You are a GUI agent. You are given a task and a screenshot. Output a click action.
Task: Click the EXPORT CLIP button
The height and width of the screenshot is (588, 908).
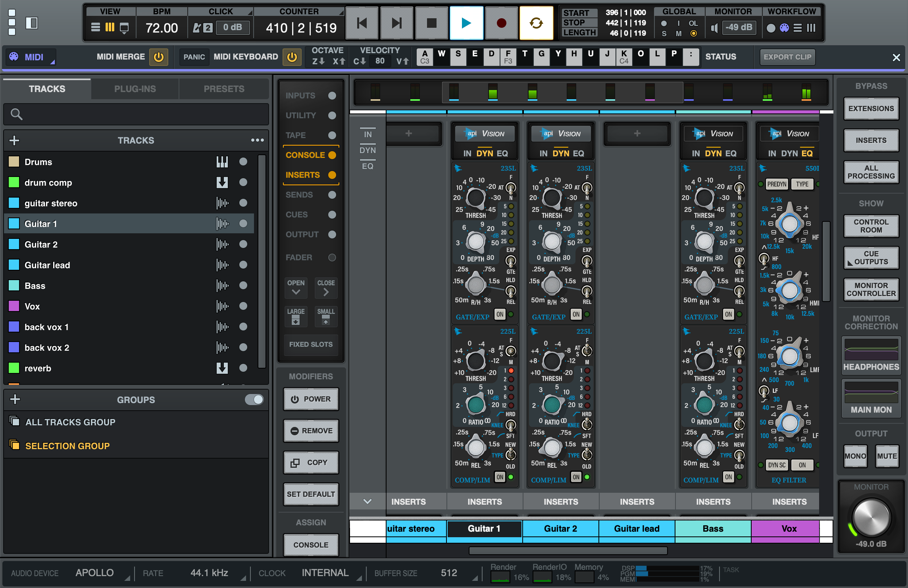click(787, 57)
